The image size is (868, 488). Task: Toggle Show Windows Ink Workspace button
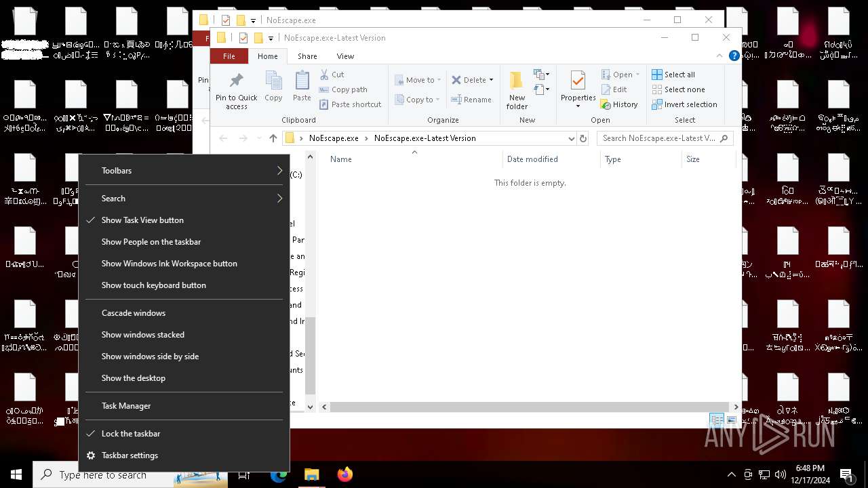click(184, 264)
